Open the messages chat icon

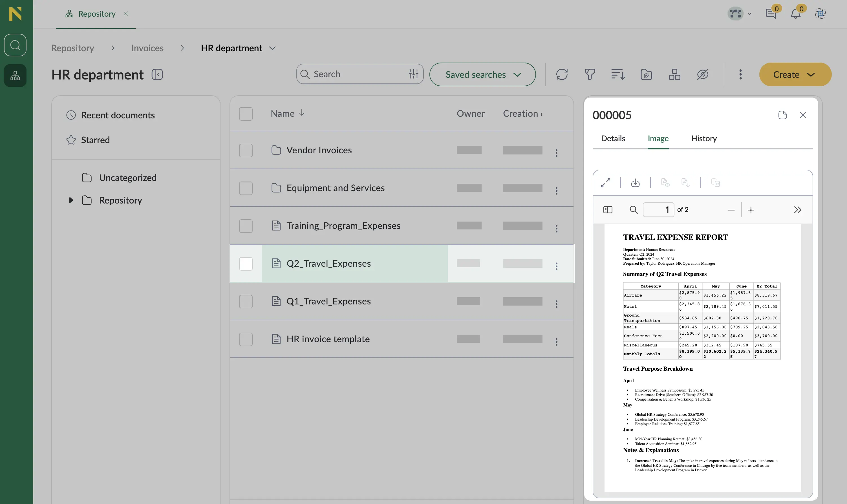click(x=771, y=14)
